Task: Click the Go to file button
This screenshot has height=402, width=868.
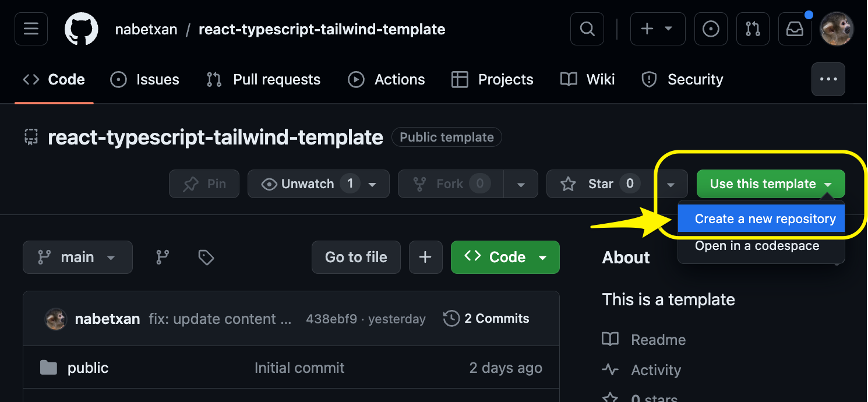Action: [356, 257]
